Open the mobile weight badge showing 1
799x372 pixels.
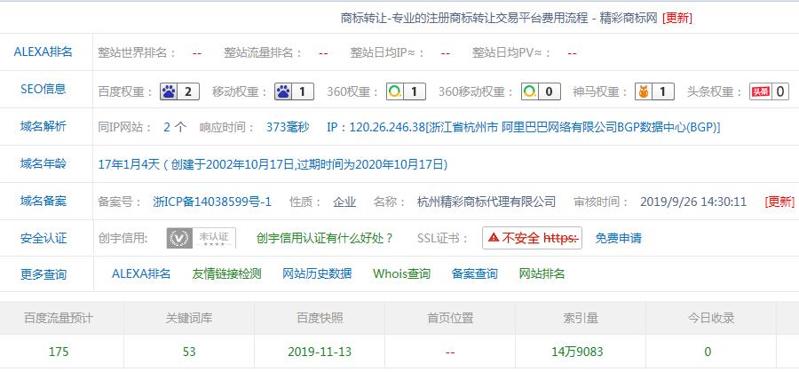(x=294, y=92)
